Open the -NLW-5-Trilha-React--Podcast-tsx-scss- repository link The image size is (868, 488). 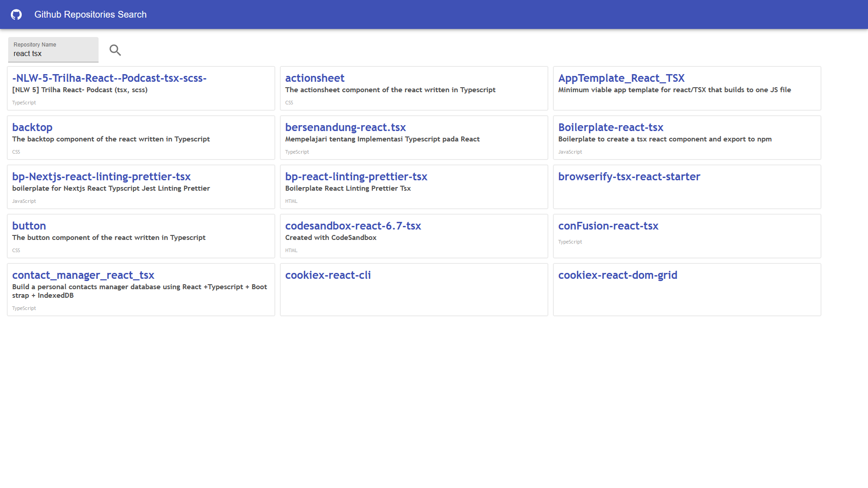coord(109,78)
